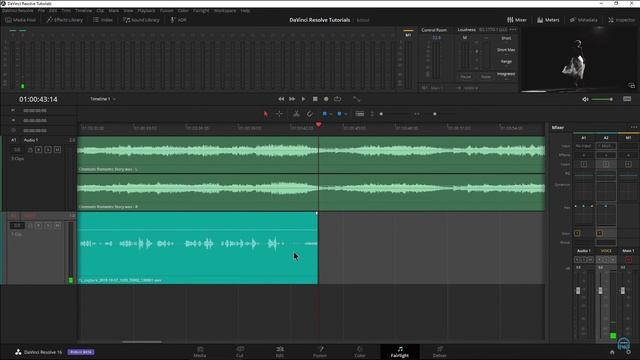Open the Timeline menu
640x360 pixels.
tap(83, 11)
